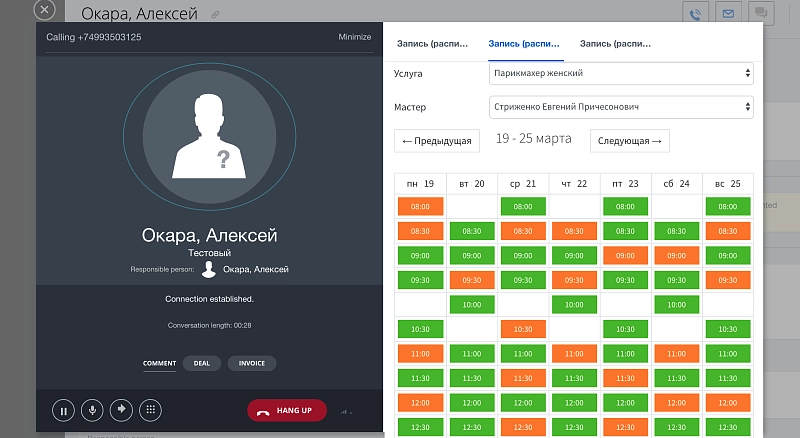Pick the 10:00 slot on Tuesday 20
800x438 pixels.
coord(472,304)
